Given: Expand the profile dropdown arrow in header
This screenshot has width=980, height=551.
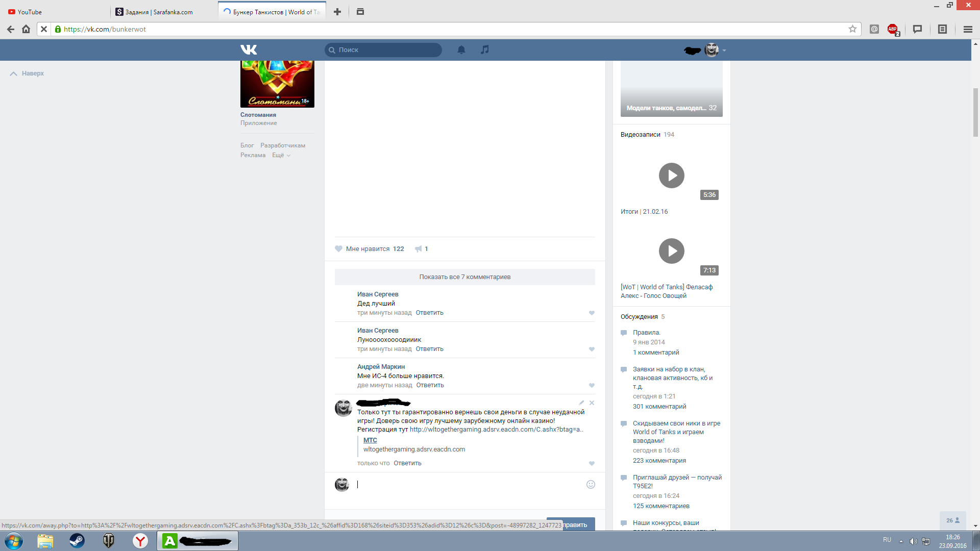Looking at the screenshot, I should click(724, 50).
